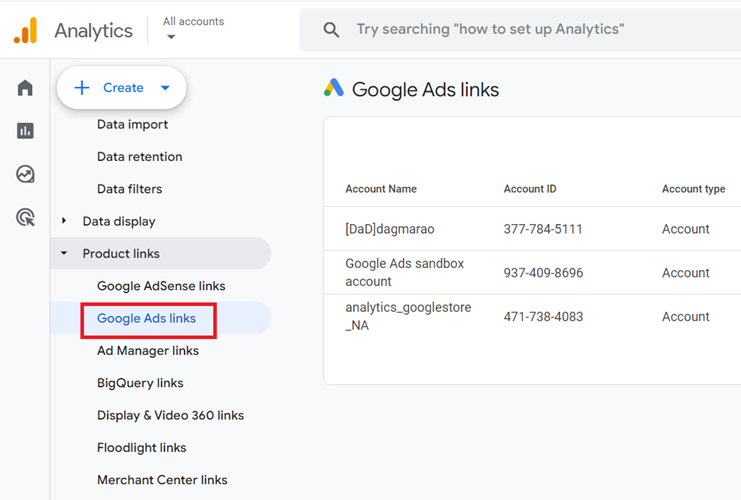741x500 pixels.
Task: Collapse the Product links section
Action: click(x=64, y=253)
